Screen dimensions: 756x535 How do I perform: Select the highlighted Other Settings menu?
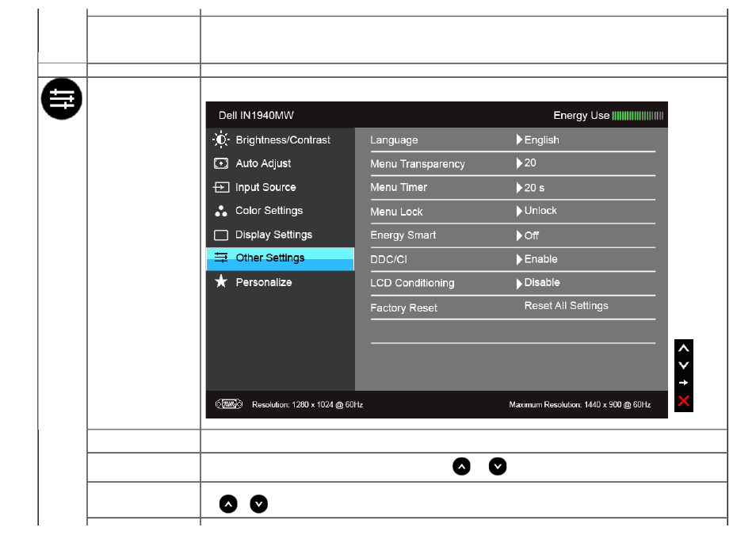click(280, 259)
